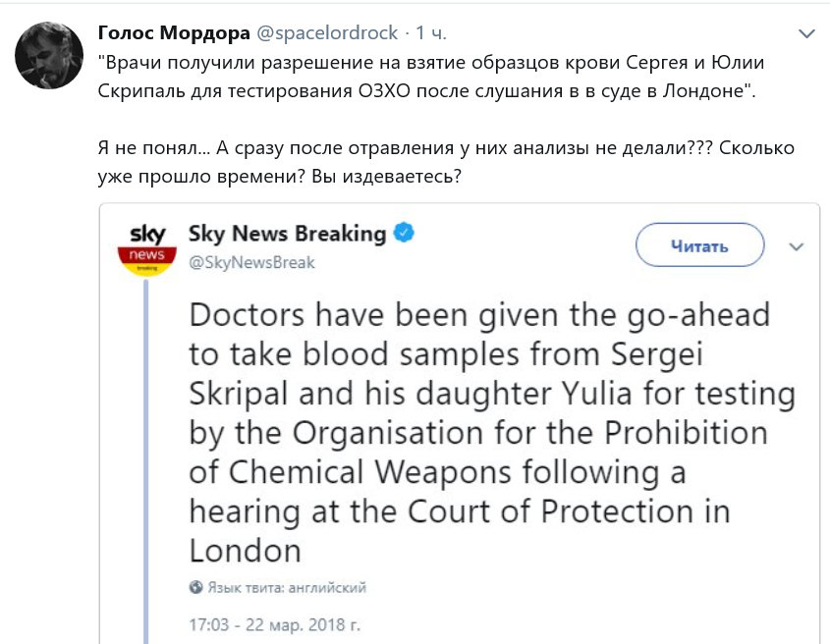Open Голос Мордора profile avatar
This screenshot has height=644, width=830.
[49, 58]
